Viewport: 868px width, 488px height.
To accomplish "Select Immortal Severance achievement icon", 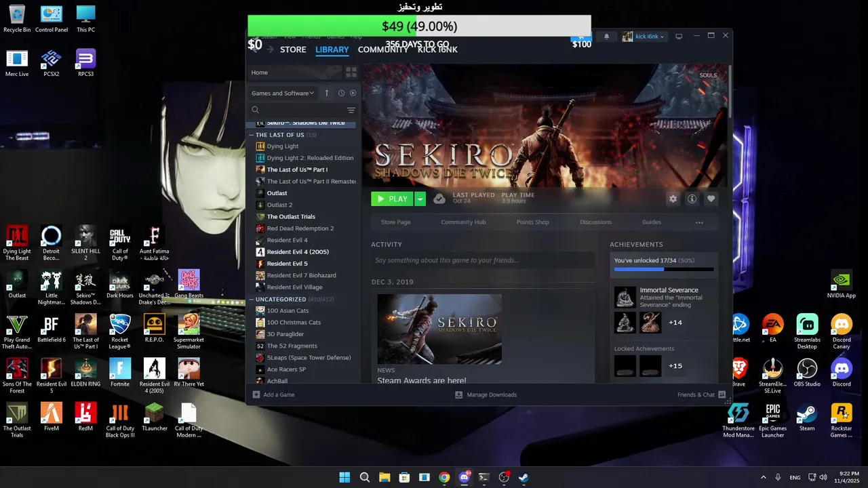I will 625,298.
